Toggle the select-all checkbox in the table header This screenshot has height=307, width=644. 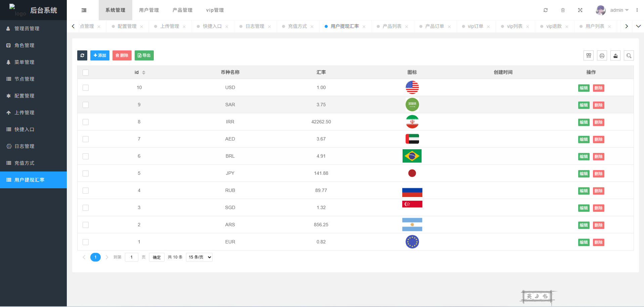click(86, 73)
